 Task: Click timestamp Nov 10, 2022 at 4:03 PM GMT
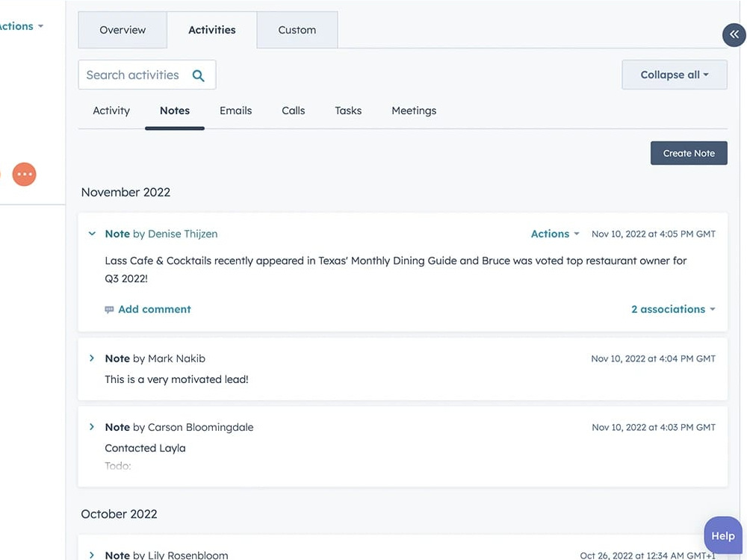pyautogui.click(x=654, y=427)
